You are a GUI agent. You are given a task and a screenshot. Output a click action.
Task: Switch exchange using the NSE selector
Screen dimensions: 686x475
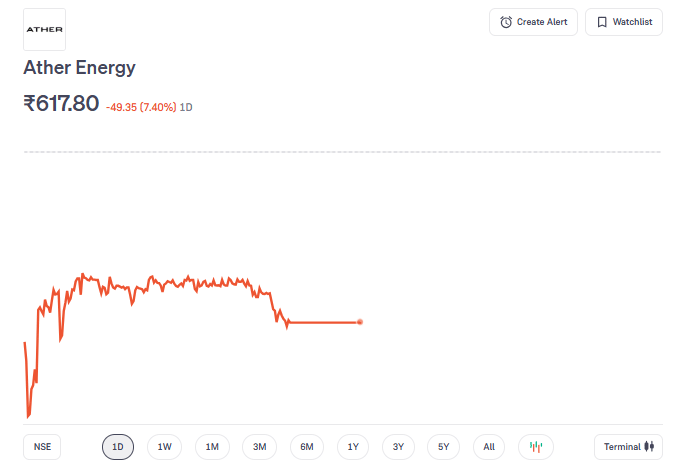tap(42, 447)
